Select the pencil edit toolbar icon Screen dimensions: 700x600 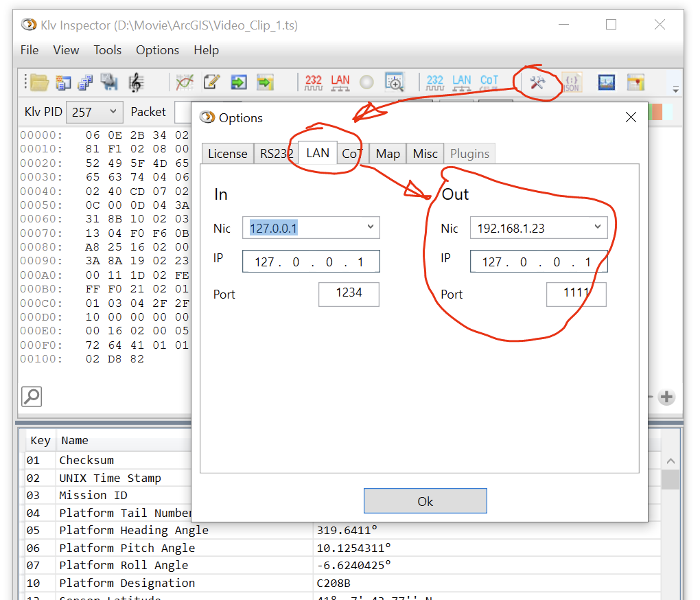pyautogui.click(x=212, y=82)
